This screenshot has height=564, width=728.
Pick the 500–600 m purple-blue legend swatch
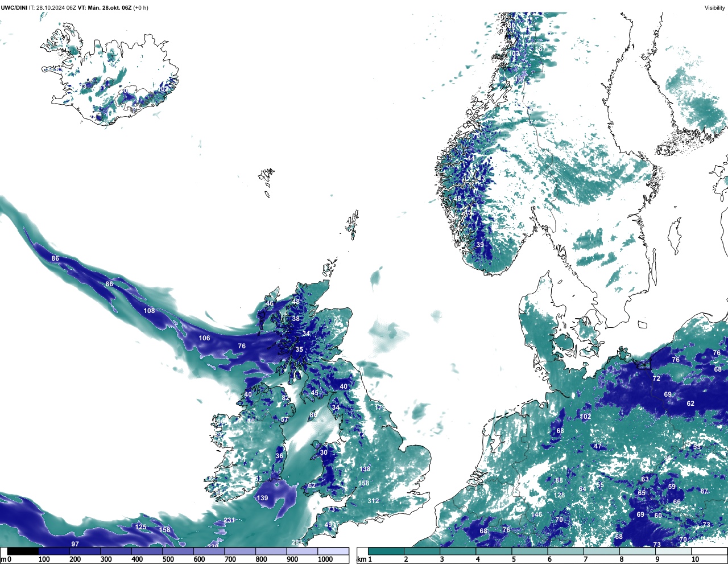(178, 551)
